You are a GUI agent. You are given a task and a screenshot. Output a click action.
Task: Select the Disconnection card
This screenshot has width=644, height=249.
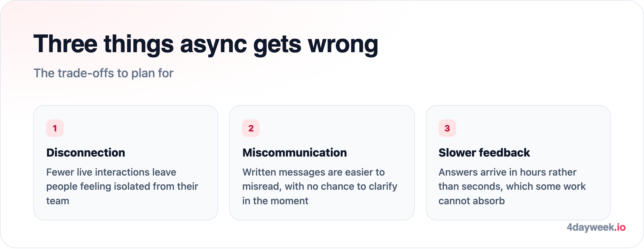(126, 163)
